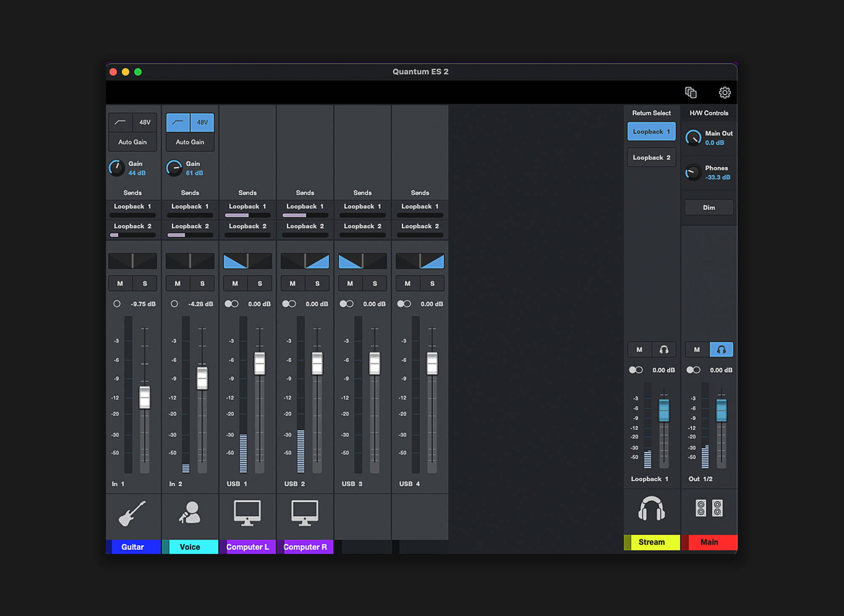Solo the Voice channel
844x616 pixels.
click(x=203, y=283)
